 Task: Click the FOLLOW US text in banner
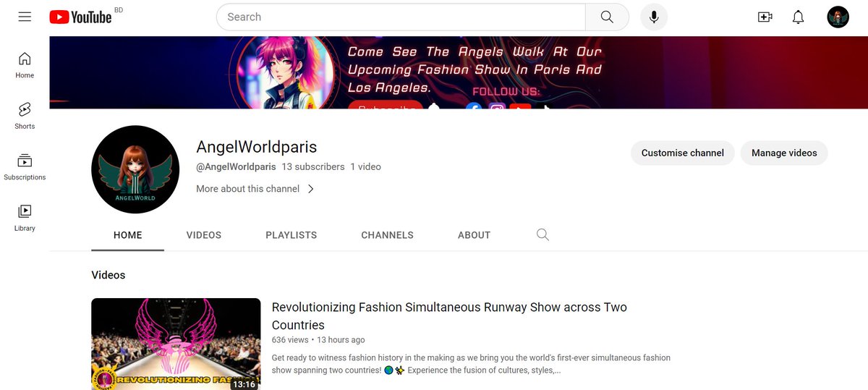point(506,92)
